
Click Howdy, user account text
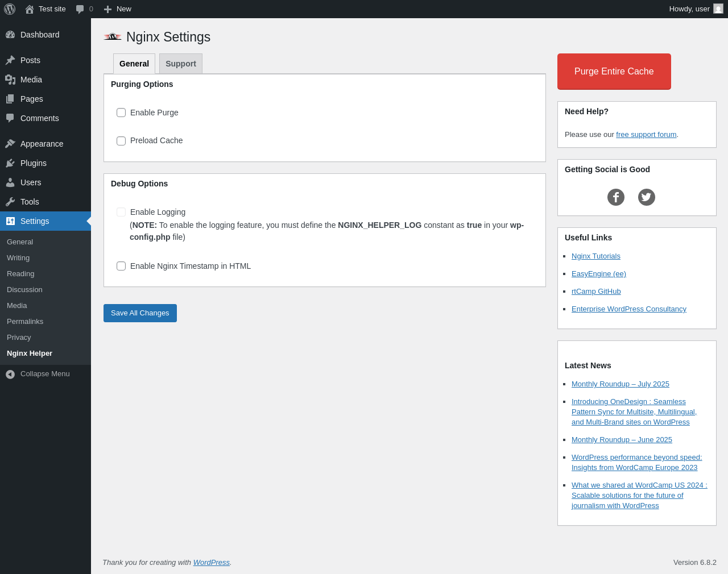689,9
